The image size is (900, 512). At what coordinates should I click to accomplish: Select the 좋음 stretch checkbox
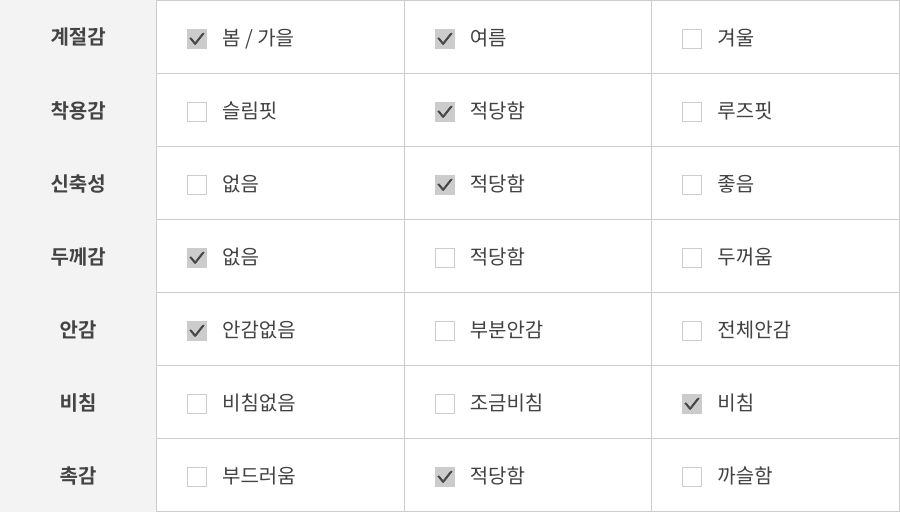click(x=692, y=185)
